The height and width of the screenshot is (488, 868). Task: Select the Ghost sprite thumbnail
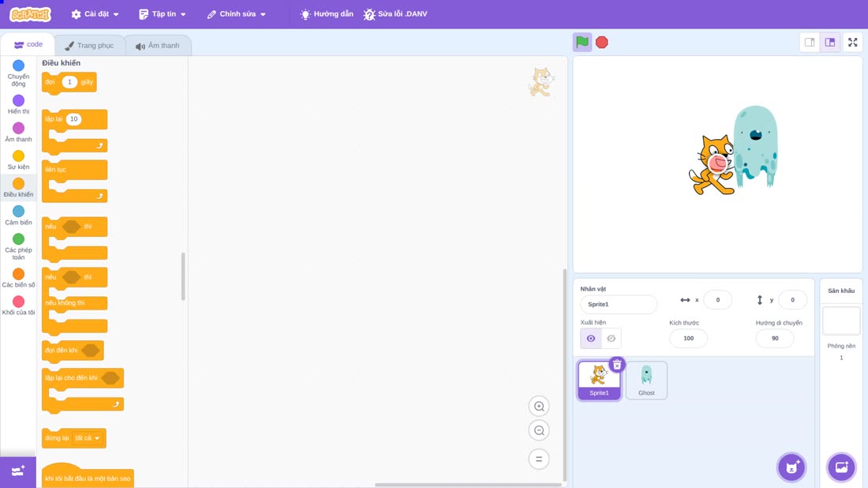click(x=646, y=381)
